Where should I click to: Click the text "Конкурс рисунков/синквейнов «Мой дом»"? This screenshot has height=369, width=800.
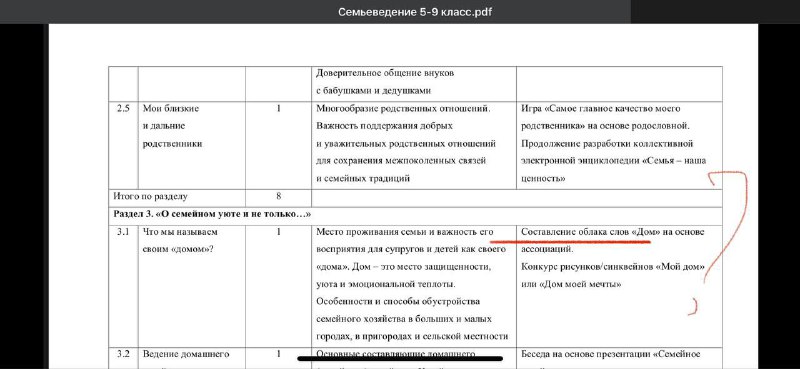(613, 267)
